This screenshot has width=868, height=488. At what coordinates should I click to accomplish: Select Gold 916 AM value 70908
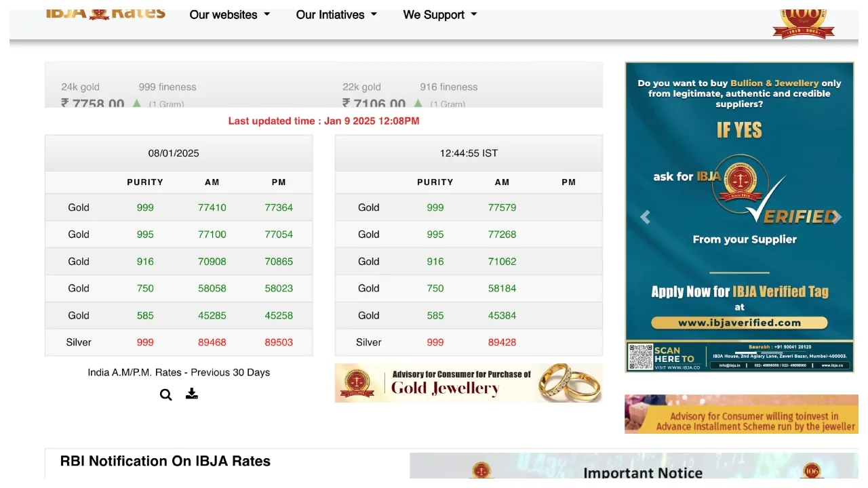click(212, 262)
